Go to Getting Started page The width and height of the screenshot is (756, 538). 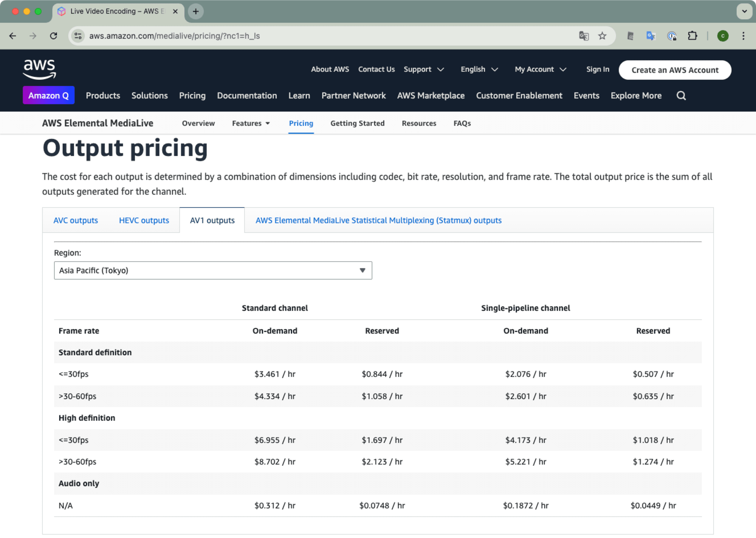coord(357,123)
